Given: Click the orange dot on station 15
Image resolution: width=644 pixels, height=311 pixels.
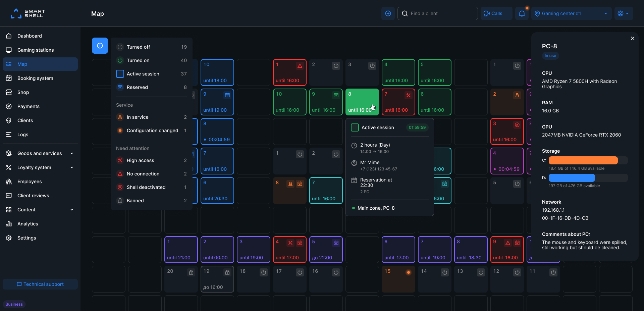Looking at the screenshot, I should (x=409, y=272).
